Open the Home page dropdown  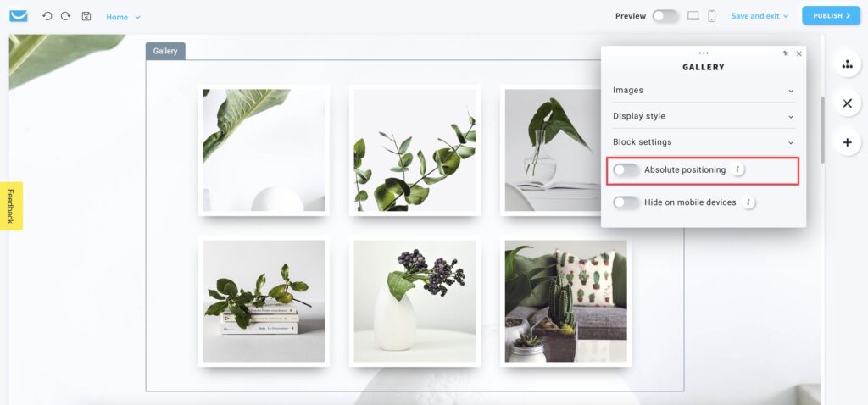(x=123, y=17)
